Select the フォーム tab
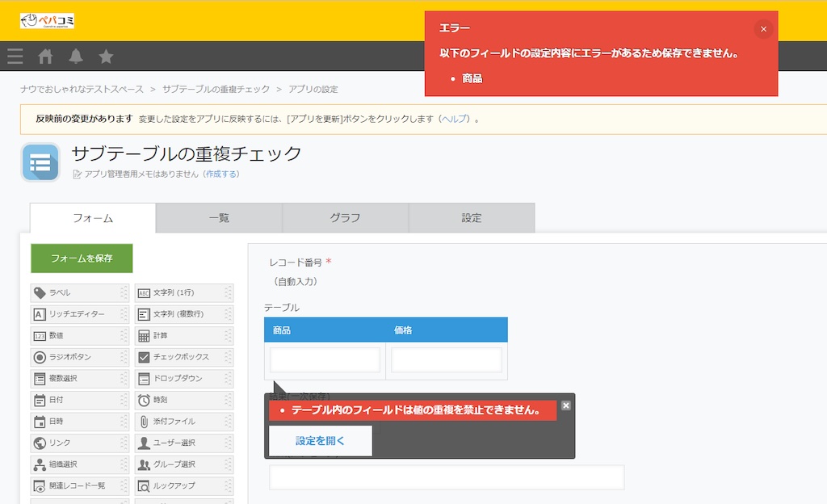The width and height of the screenshot is (827, 504). [93, 218]
